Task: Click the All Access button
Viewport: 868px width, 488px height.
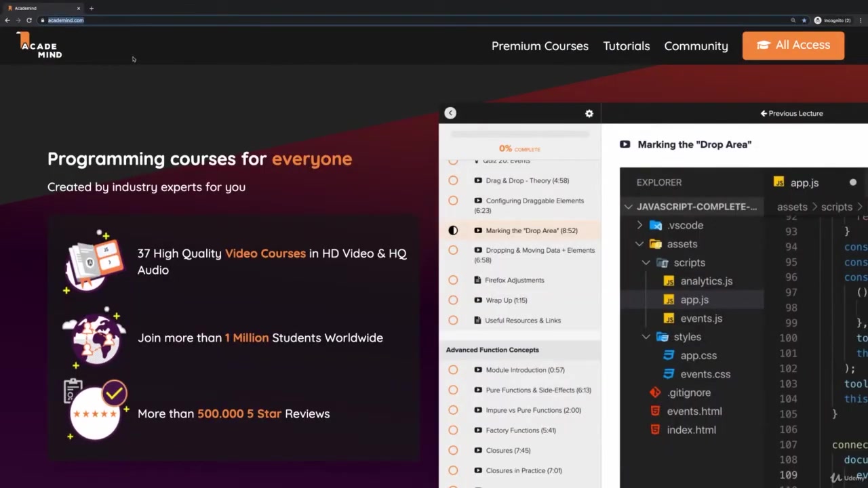Action: point(793,45)
